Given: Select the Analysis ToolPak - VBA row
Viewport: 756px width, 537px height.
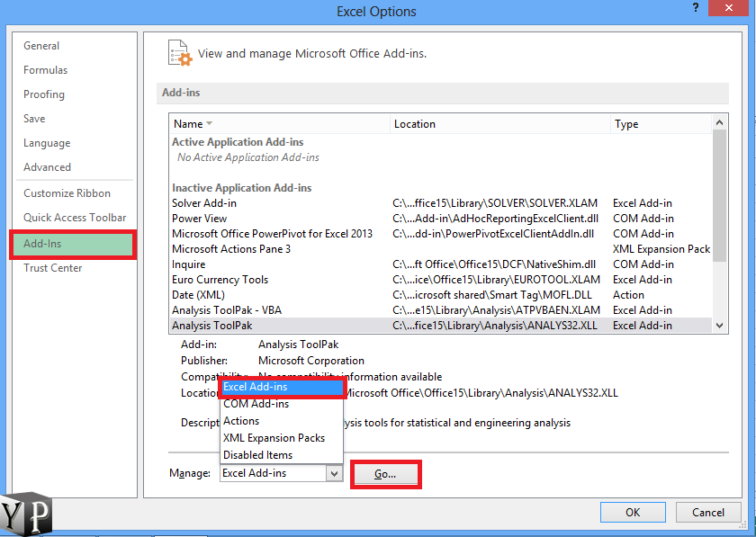Looking at the screenshot, I should pyautogui.click(x=440, y=310).
